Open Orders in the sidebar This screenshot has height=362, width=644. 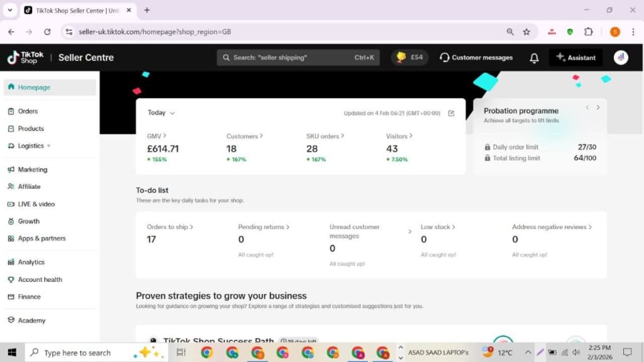(x=28, y=111)
